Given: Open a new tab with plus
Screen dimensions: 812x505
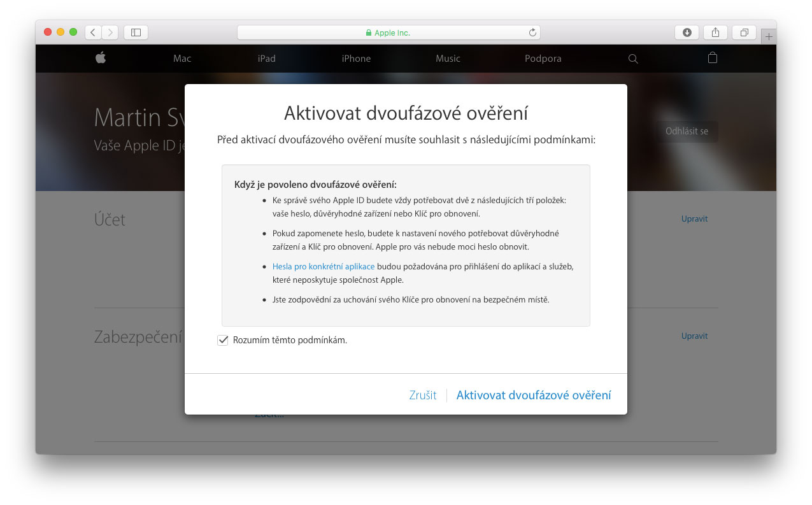Looking at the screenshot, I should tap(769, 37).
